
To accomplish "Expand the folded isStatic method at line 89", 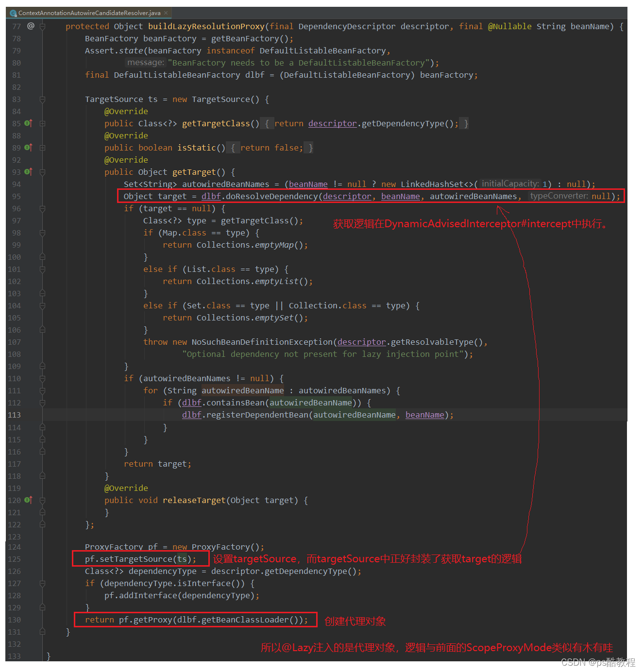I will (42, 148).
